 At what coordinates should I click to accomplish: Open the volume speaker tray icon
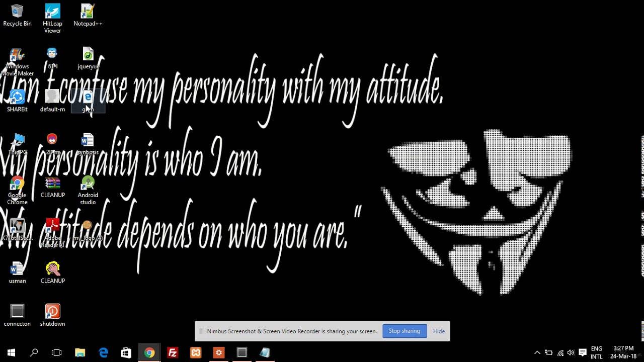[571, 352]
